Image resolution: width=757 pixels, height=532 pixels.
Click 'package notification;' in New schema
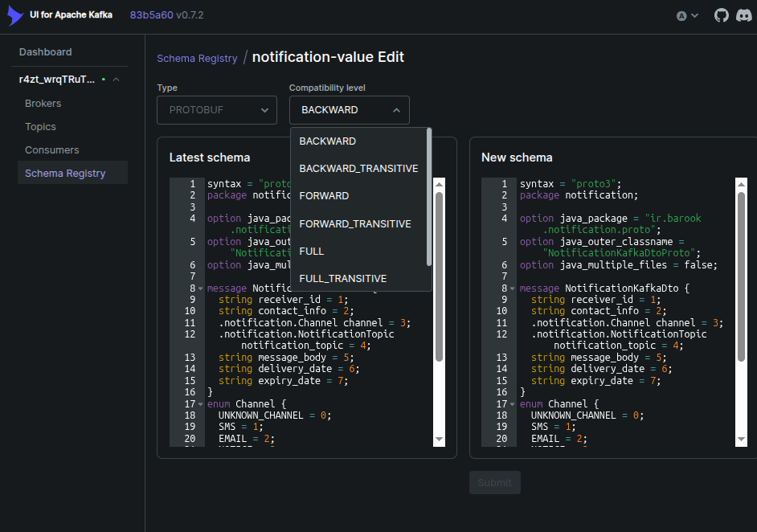[x=579, y=195]
